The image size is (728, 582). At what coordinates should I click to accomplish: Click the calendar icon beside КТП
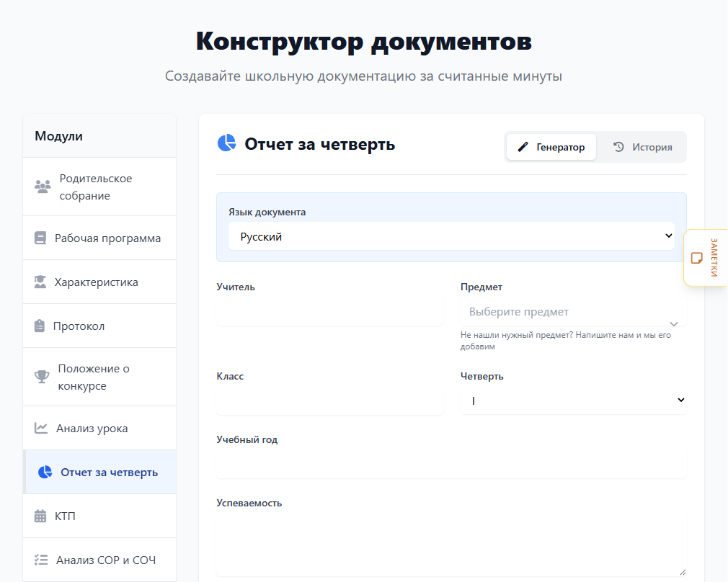tap(40, 516)
